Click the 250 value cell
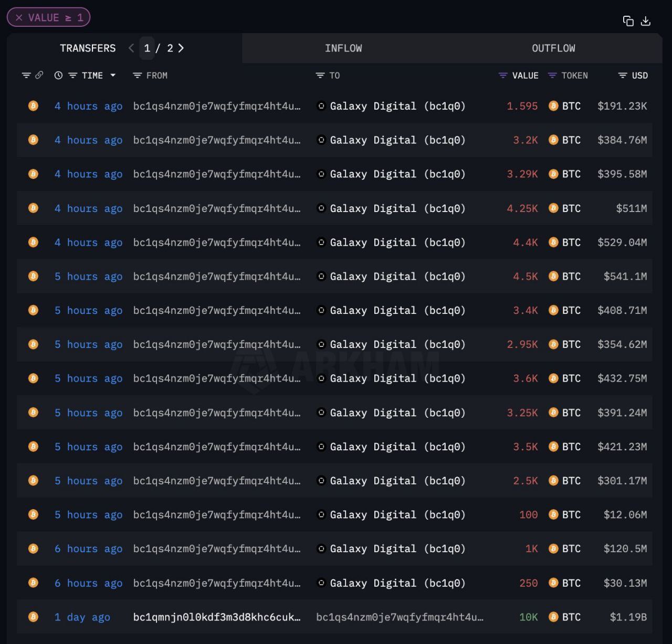The width and height of the screenshot is (672, 644). click(529, 583)
